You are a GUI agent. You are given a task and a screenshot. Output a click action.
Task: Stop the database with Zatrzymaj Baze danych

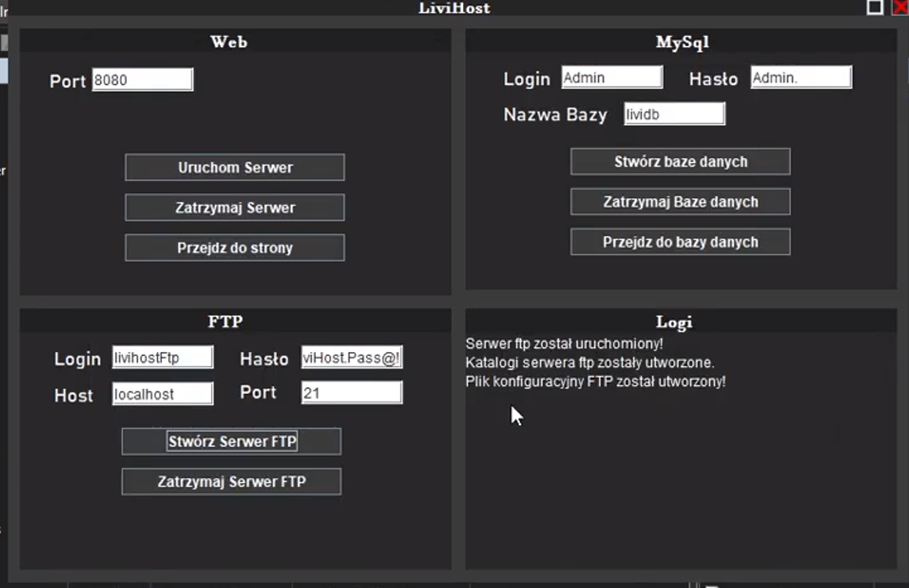click(680, 202)
